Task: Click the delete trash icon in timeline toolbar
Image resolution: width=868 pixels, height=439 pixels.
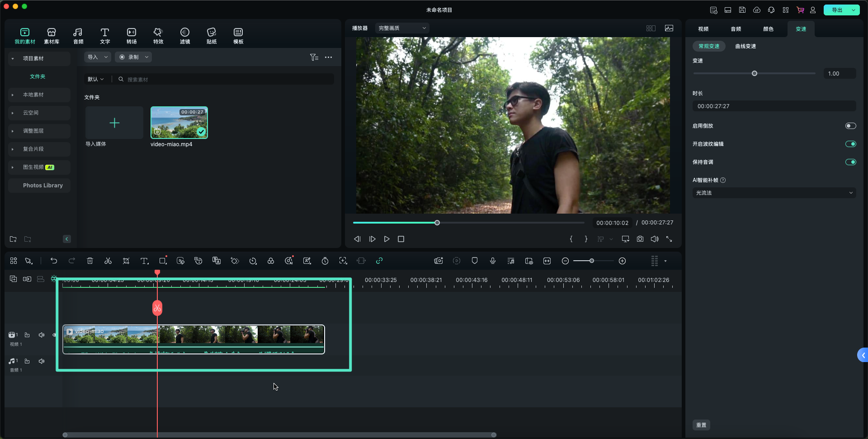Action: point(90,261)
